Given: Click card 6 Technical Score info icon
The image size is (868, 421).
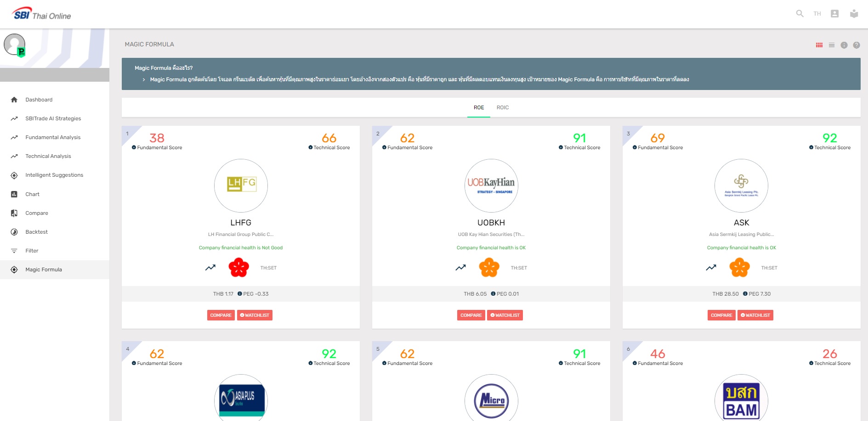Looking at the screenshot, I should tap(811, 363).
